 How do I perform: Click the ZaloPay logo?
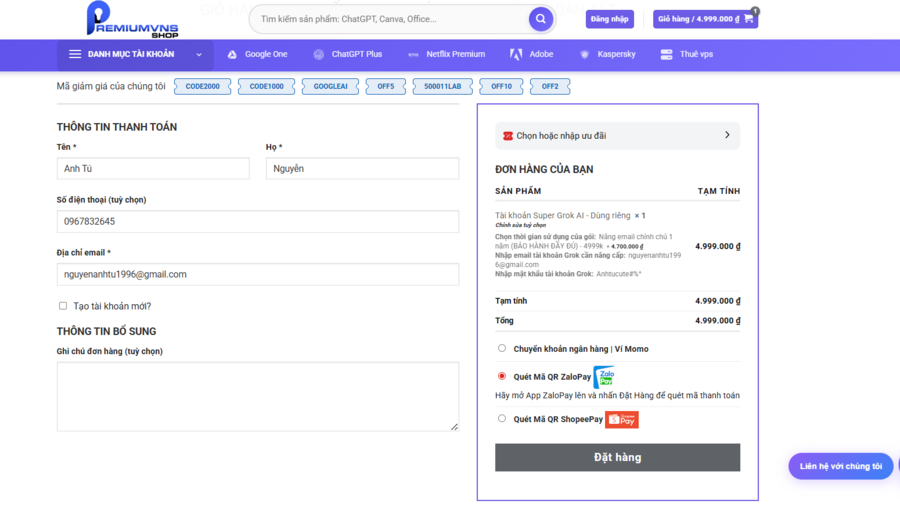604,377
